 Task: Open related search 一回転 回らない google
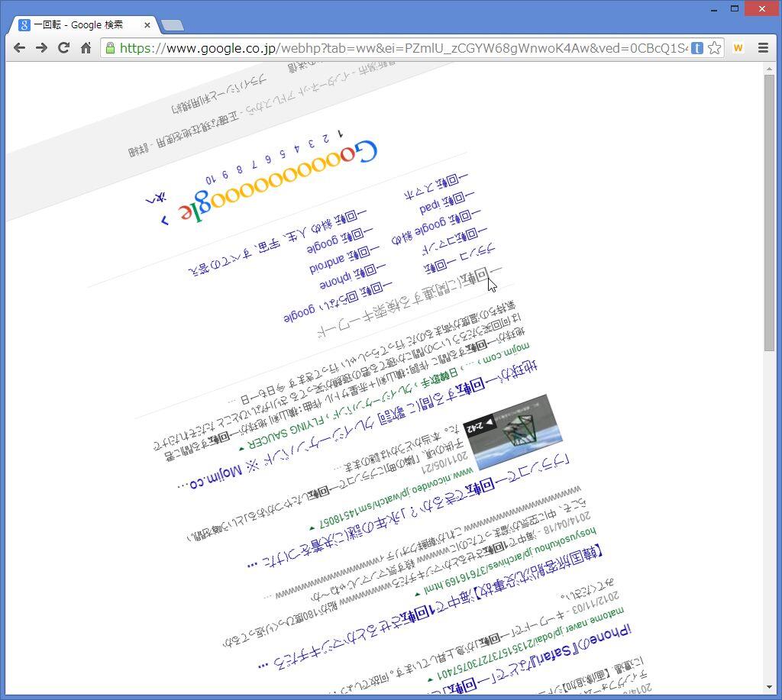tap(338, 302)
